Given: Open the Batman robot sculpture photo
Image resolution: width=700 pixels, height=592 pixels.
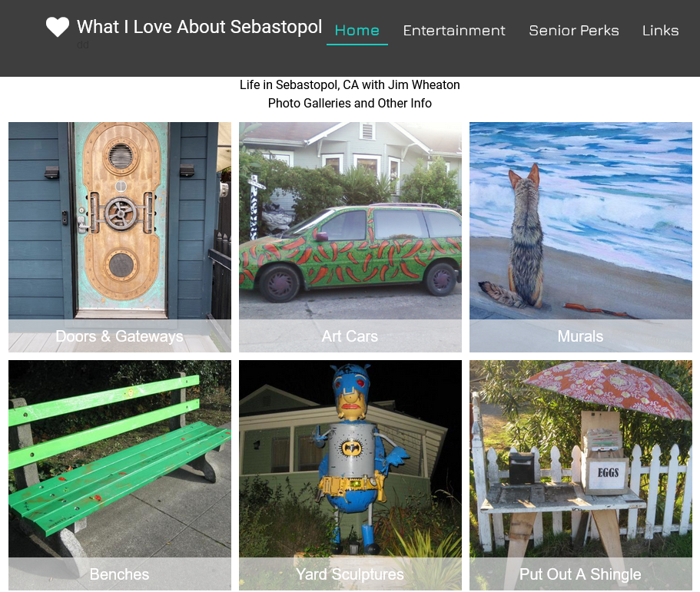Looking at the screenshot, I should point(350,457).
